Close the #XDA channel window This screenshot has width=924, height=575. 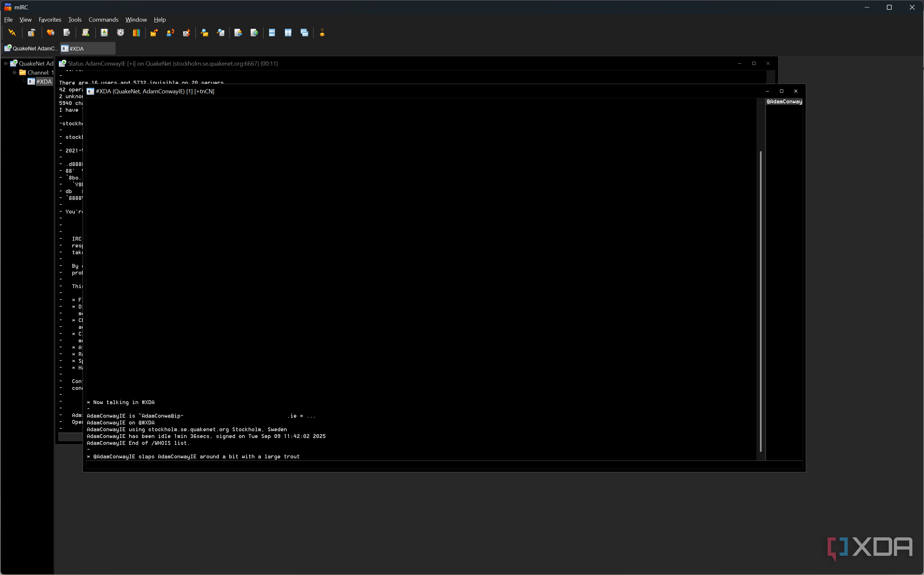(x=796, y=91)
